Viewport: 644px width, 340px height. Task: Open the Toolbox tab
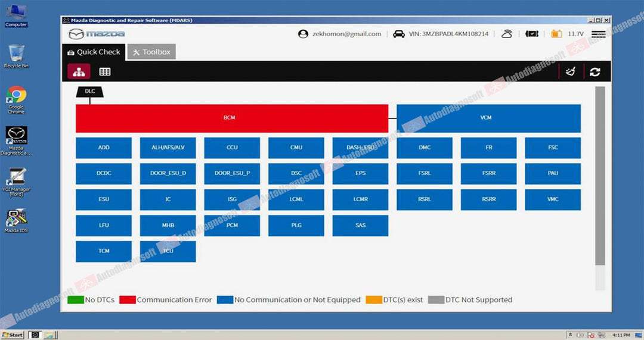pyautogui.click(x=151, y=52)
